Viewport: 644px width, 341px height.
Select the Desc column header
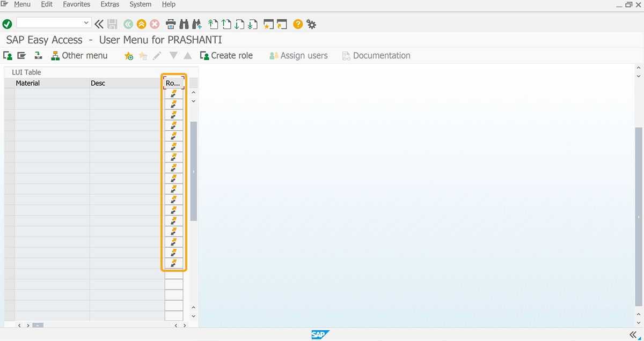(127, 83)
